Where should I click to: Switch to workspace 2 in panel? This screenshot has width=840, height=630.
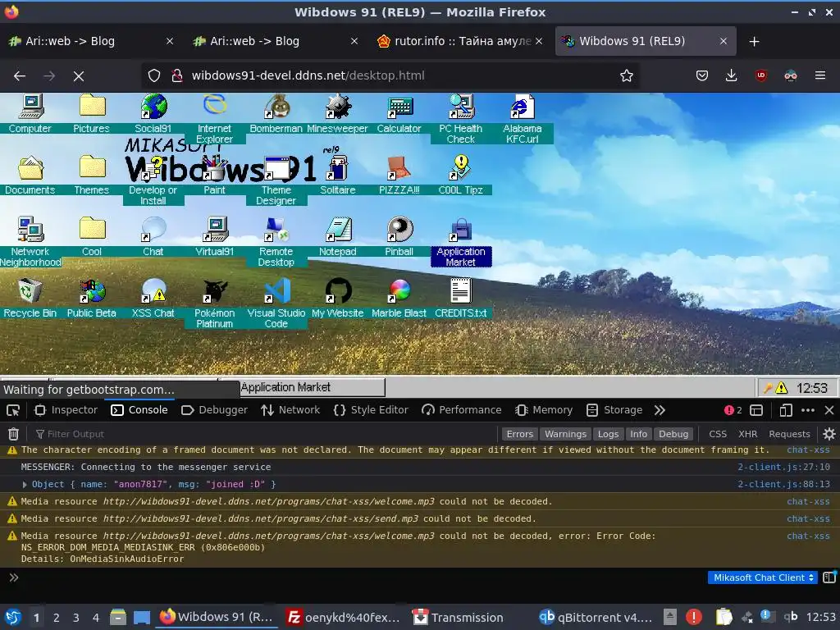(x=56, y=618)
